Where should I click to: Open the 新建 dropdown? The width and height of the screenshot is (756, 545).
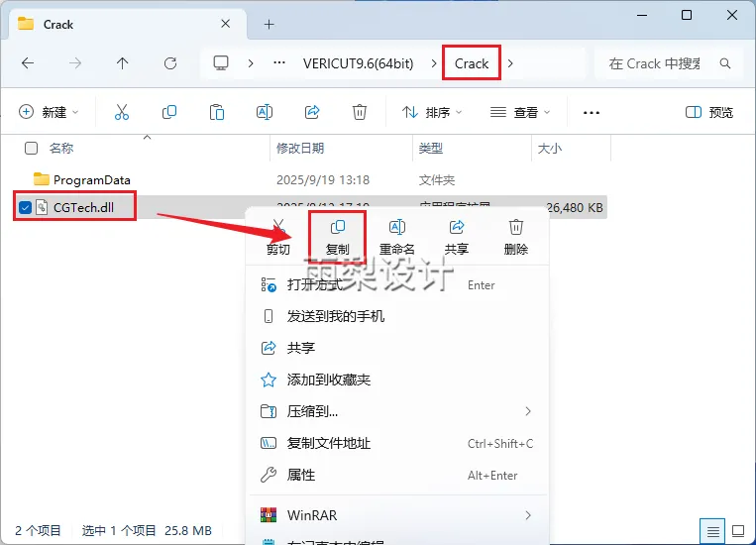point(49,112)
